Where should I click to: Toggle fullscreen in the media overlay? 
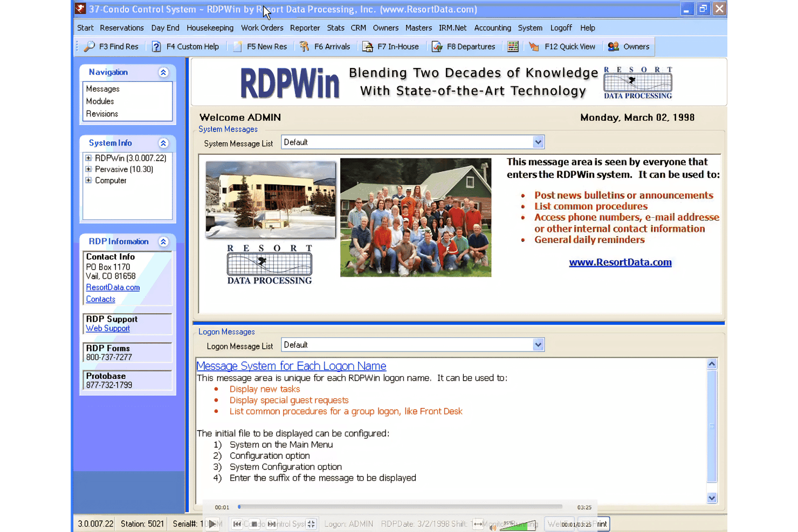pos(311,524)
